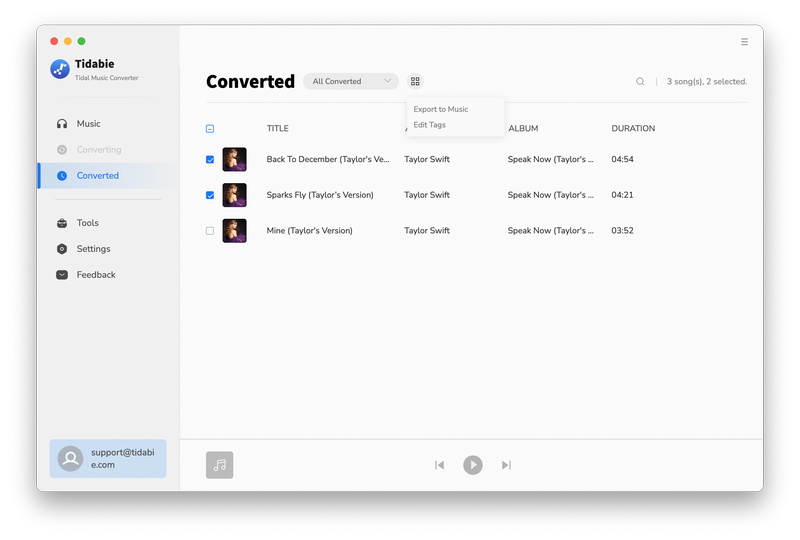Check the Mine (Taylor's Version) checkbox
800x540 pixels.
(210, 231)
